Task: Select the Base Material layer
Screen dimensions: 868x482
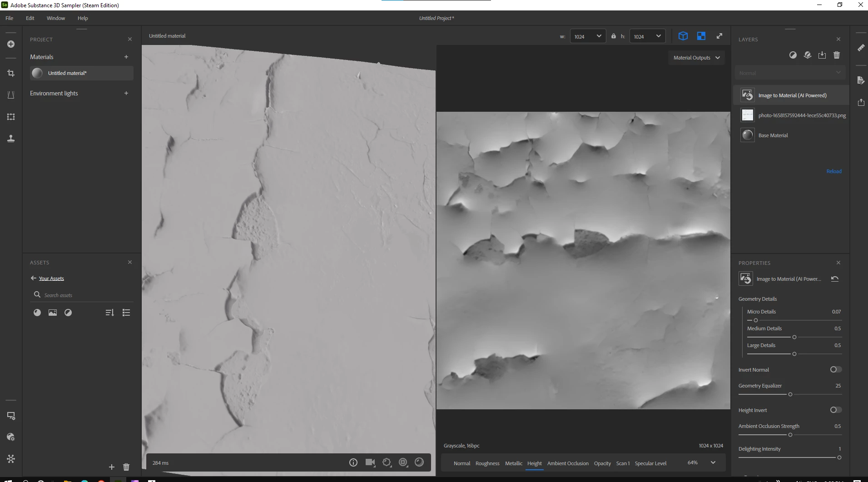Action: point(791,135)
